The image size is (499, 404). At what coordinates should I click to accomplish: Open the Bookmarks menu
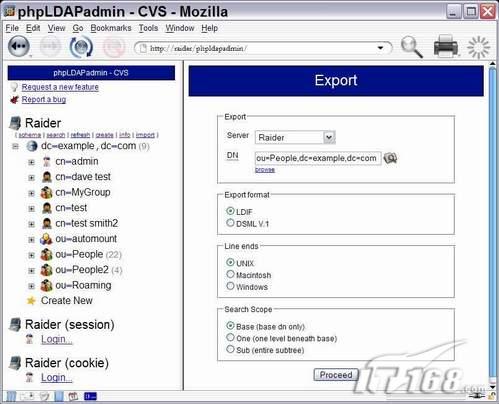tap(111, 28)
